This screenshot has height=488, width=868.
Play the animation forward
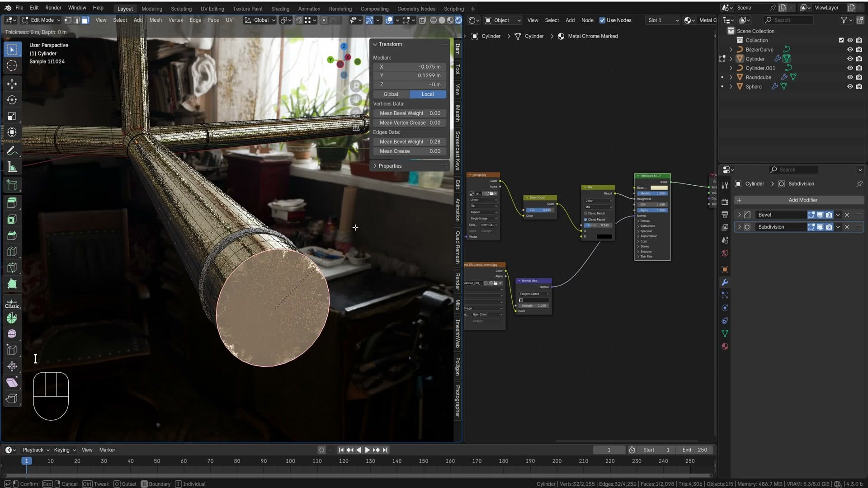coord(367,450)
